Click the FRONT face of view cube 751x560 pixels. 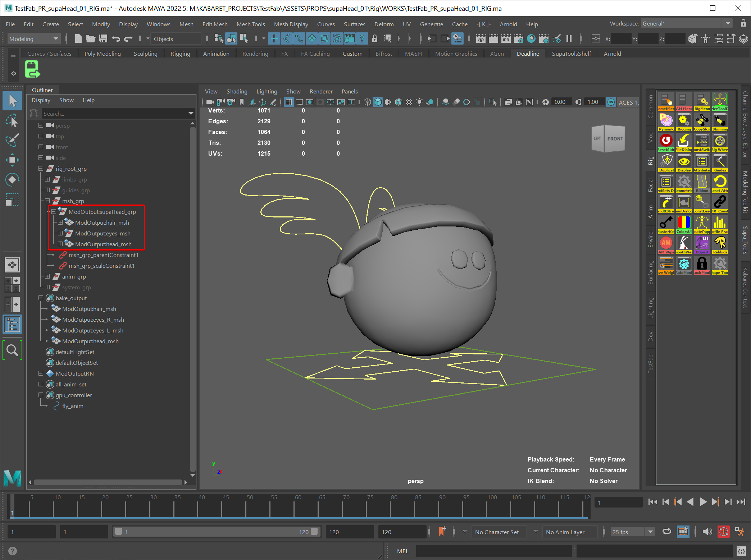(x=615, y=139)
